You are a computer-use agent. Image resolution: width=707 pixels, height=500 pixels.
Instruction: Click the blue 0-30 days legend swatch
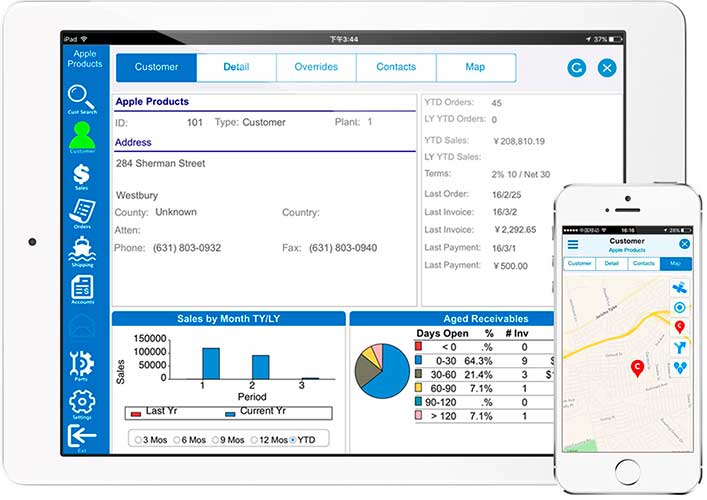click(418, 360)
